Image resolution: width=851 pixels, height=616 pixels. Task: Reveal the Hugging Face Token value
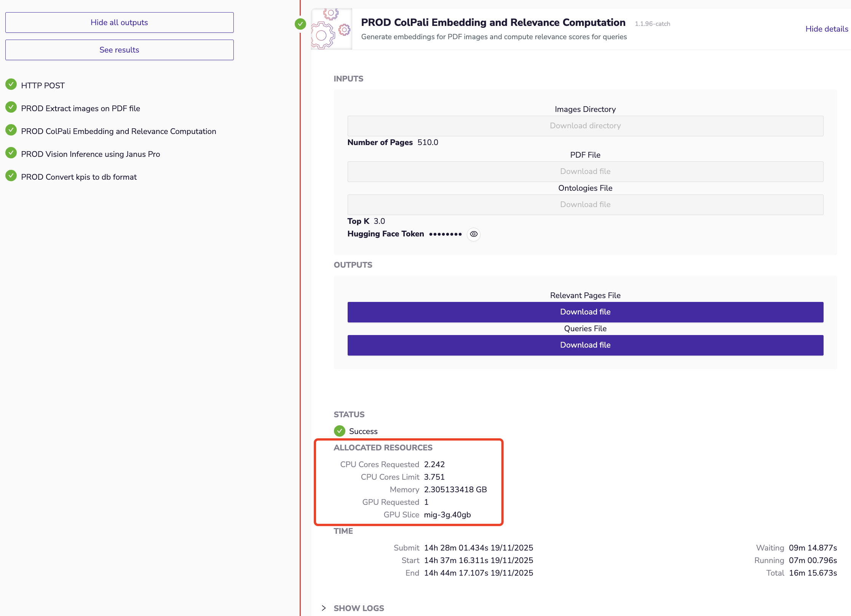pyautogui.click(x=473, y=234)
